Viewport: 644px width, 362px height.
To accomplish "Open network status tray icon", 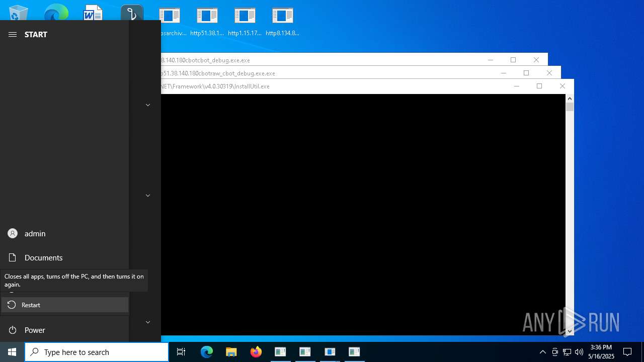I will coord(567,352).
